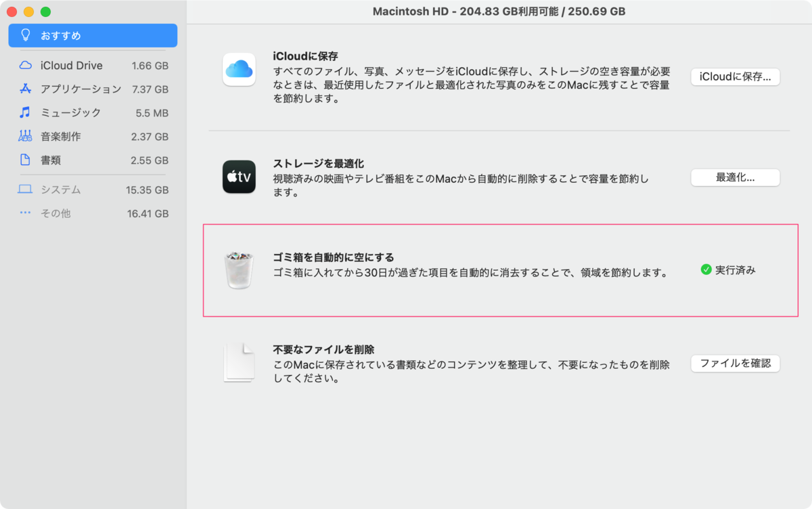
Task: Click the Macintosh HD window title text
Action: click(x=499, y=12)
